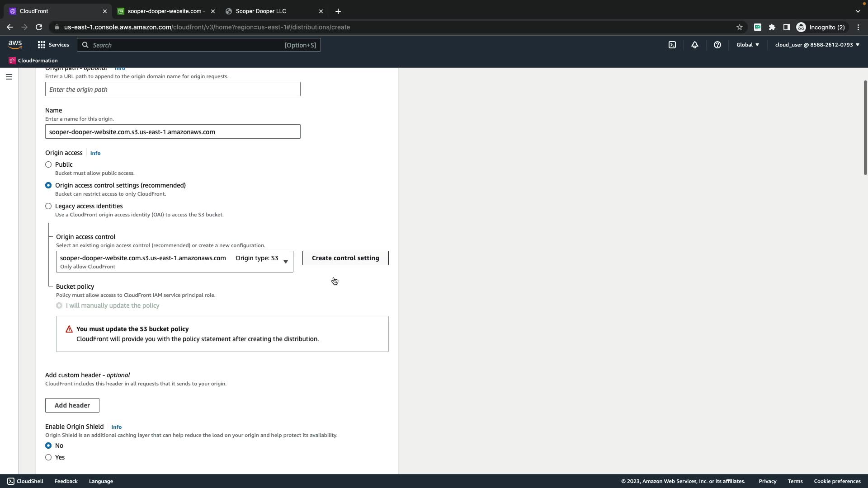
Task: Open the Services grid menu
Action: pos(53,45)
